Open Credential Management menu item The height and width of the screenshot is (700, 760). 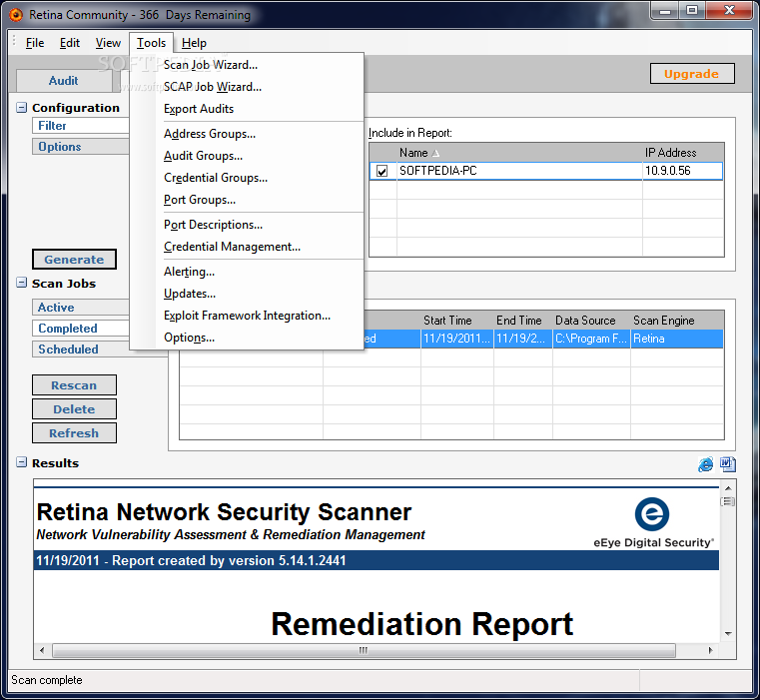pos(247,247)
